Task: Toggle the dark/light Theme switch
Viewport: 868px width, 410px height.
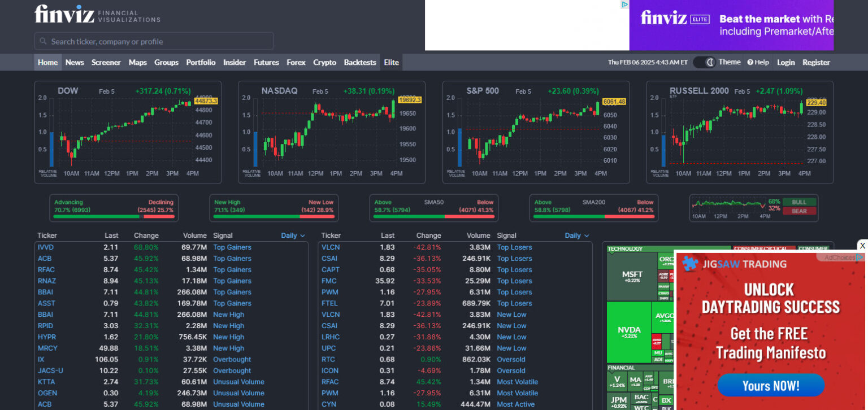Action: coord(704,62)
